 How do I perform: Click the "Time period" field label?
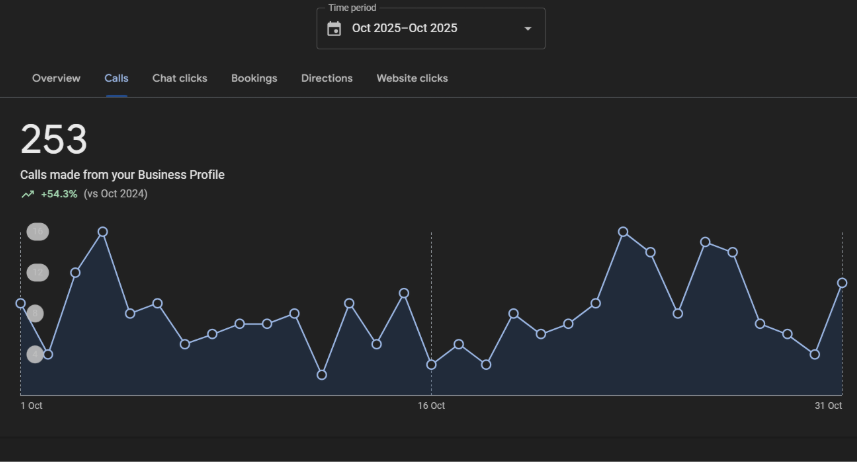tap(352, 8)
